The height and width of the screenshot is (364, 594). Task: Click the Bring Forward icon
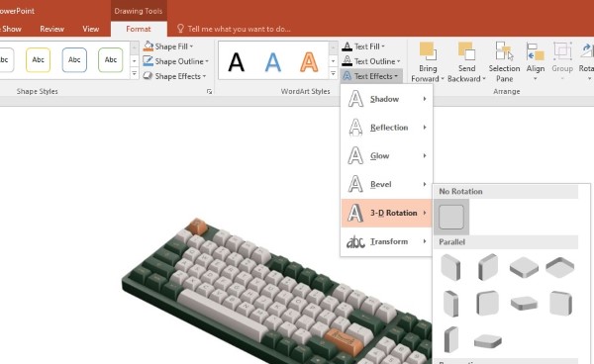pos(428,51)
